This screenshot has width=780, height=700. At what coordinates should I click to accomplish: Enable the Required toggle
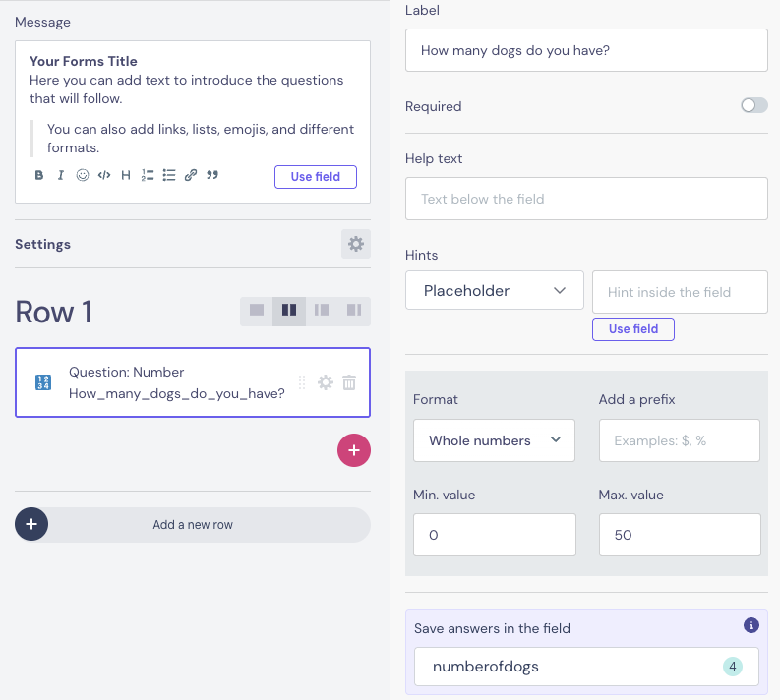(753, 106)
